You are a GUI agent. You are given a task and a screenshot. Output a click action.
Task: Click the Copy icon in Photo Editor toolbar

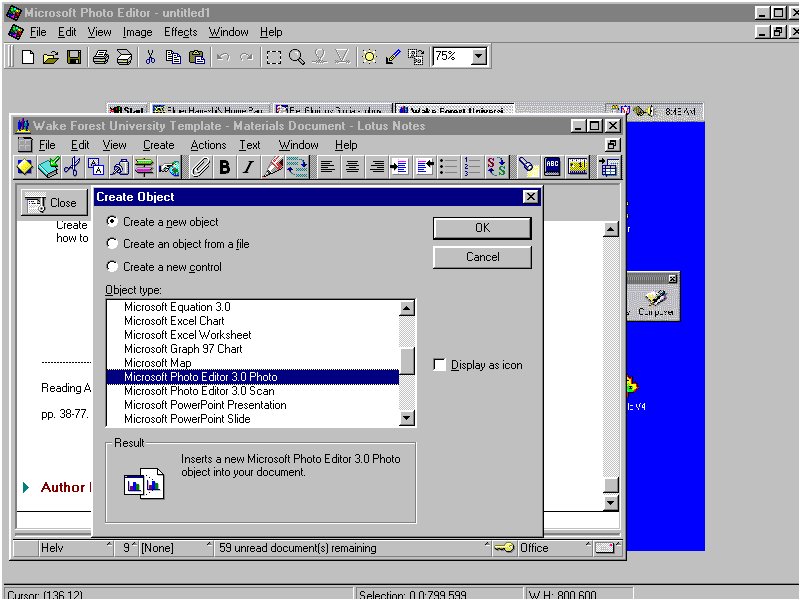click(173, 57)
